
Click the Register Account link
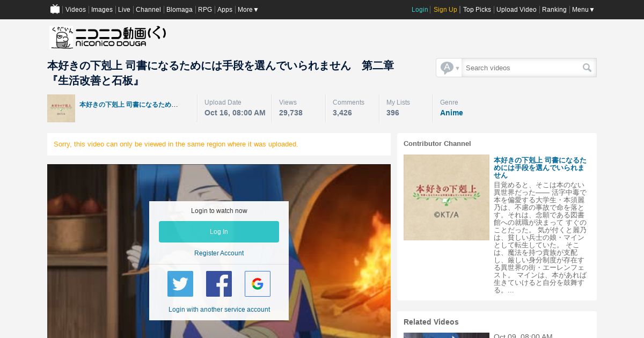tap(219, 253)
